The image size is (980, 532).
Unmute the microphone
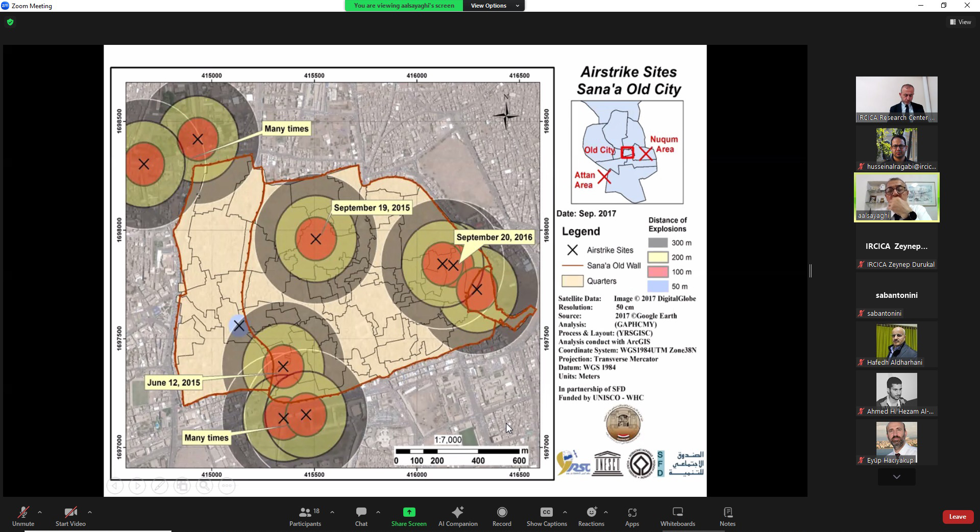[x=23, y=516]
